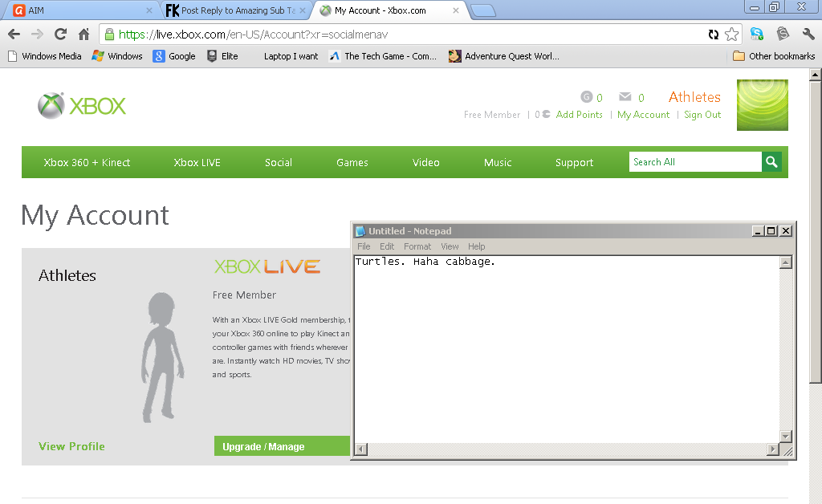Click the grey avatar silhouette

[x=161, y=357]
